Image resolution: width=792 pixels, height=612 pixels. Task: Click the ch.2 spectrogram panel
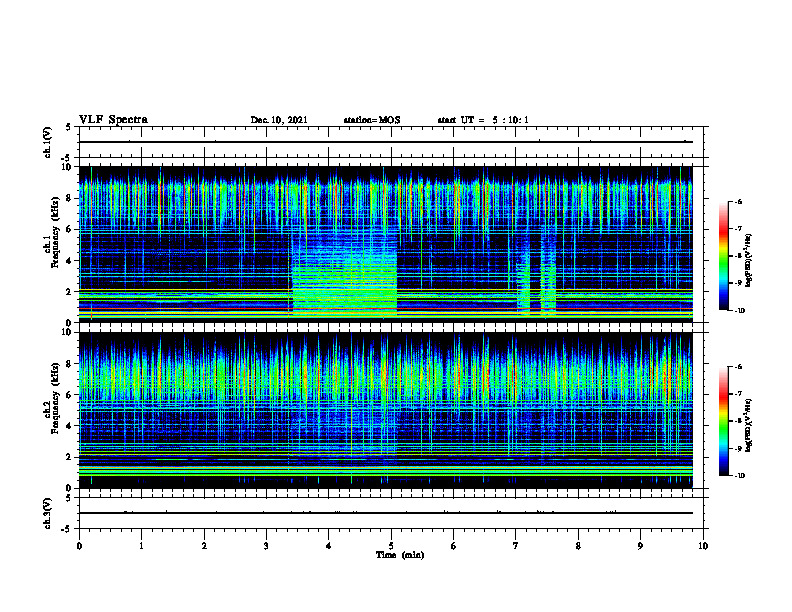click(385, 410)
